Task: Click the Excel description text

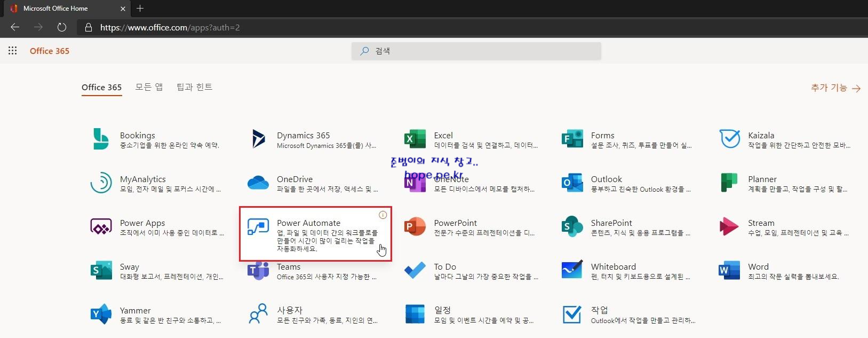Action: tap(486, 145)
